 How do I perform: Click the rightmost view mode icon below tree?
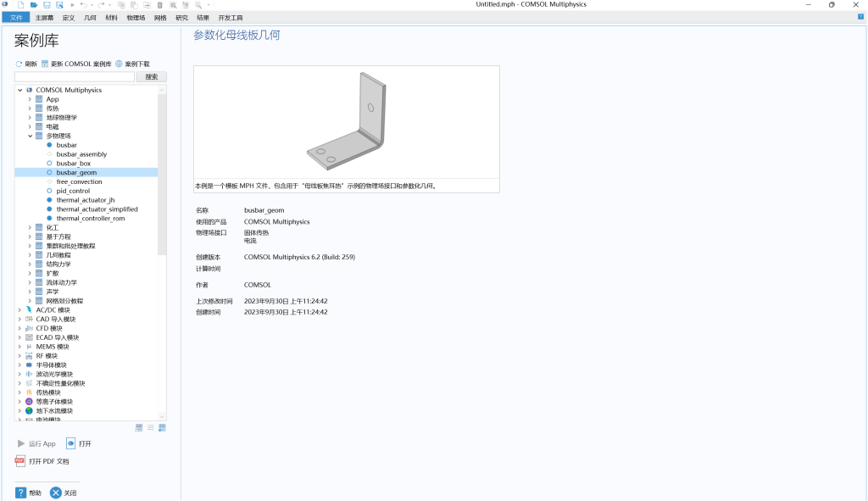click(x=162, y=428)
